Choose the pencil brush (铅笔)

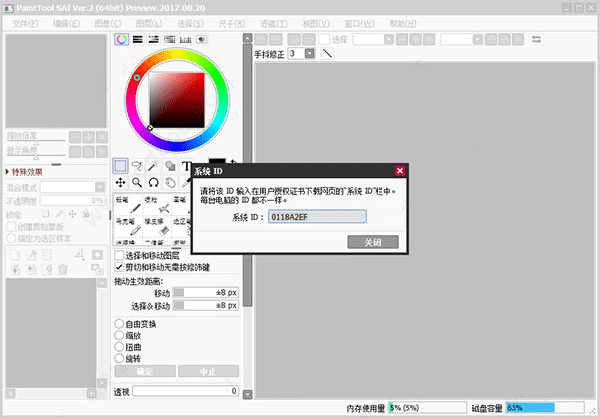click(128, 204)
